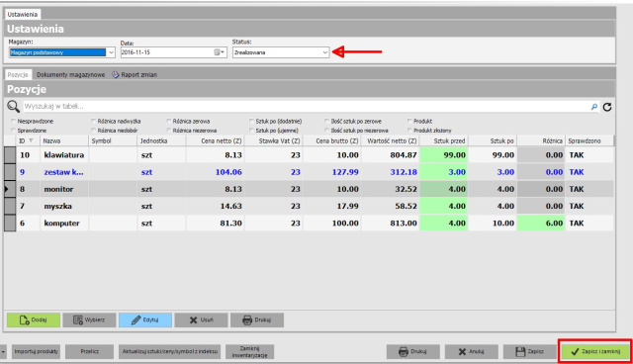Toggle the Różnica niezerowa checkbox

tap(169, 131)
